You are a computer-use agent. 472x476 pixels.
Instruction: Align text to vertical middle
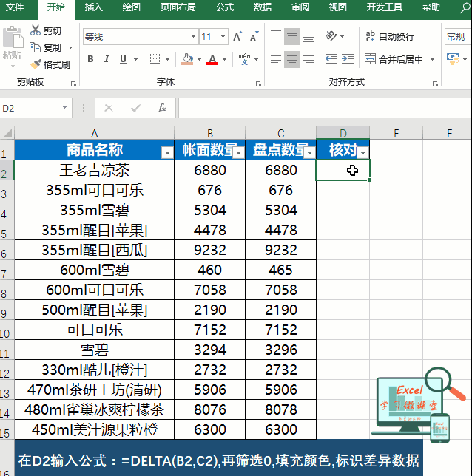pos(292,36)
